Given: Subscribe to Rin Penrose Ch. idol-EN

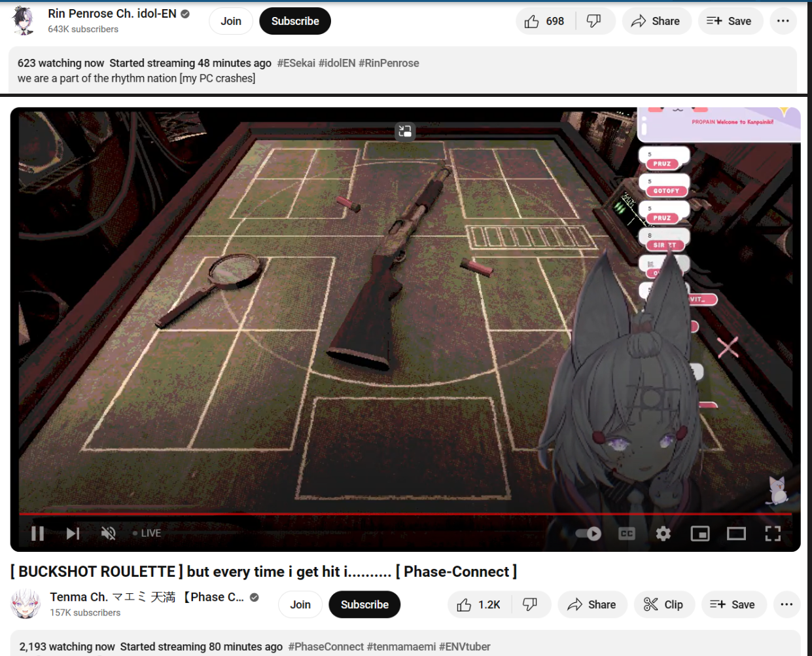Looking at the screenshot, I should (295, 21).
